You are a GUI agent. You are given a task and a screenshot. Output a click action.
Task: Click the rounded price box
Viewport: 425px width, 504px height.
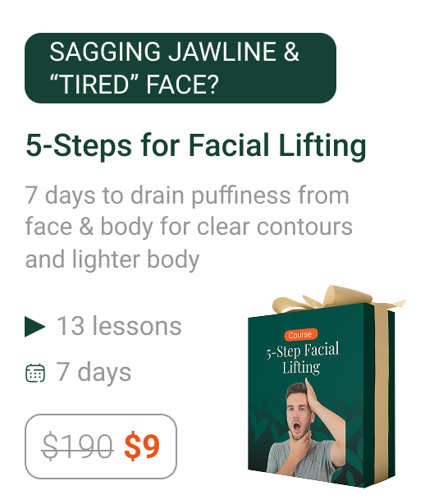tap(101, 447)
